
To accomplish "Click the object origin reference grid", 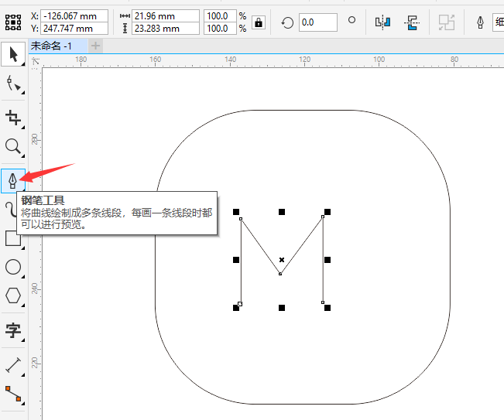I will coord(13,22).
